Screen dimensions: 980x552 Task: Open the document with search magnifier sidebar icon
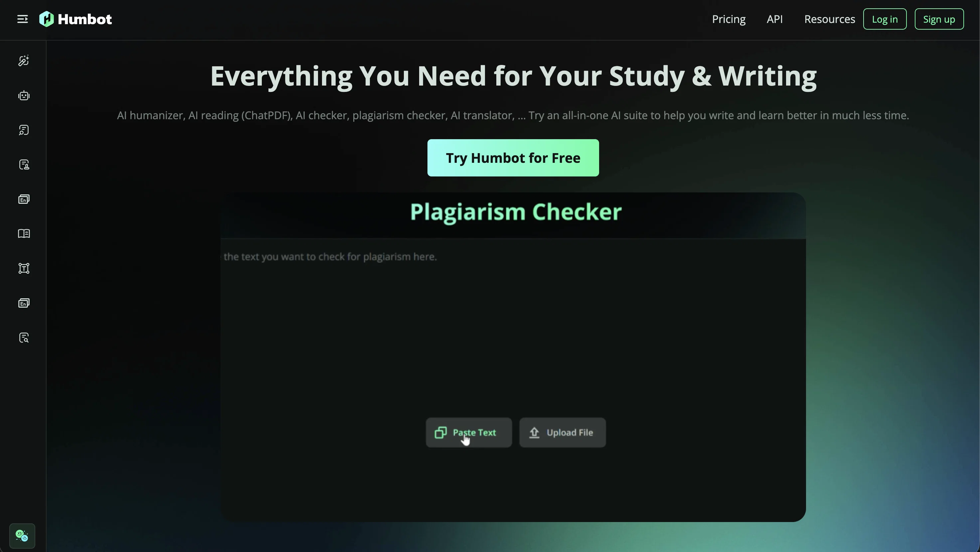point(24,338)
